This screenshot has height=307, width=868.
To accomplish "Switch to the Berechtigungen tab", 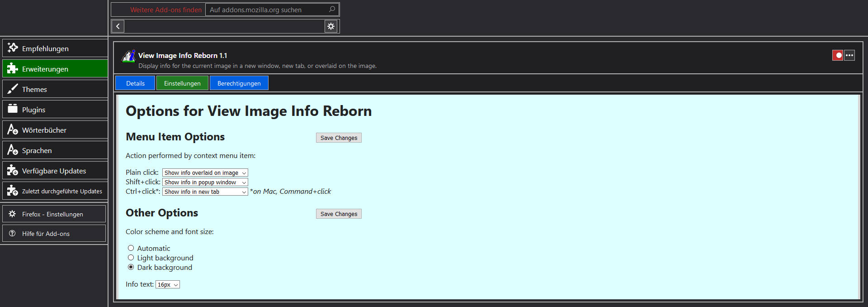I will (239, 83).
